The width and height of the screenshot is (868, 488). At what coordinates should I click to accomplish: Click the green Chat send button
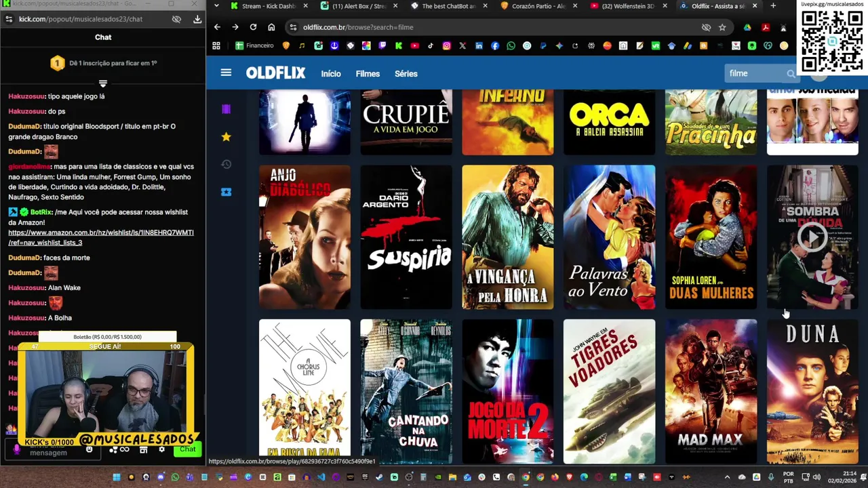188,449
